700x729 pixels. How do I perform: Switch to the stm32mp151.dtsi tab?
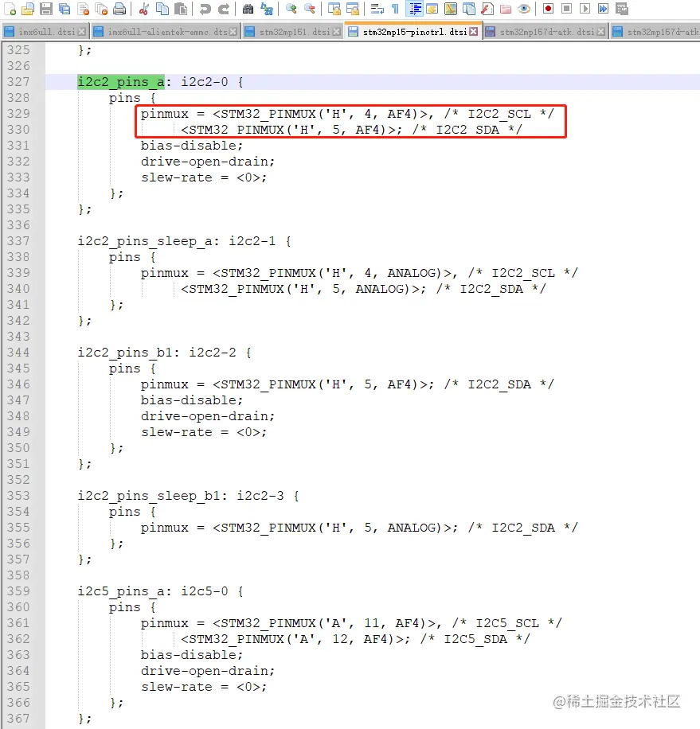point(292,32)
